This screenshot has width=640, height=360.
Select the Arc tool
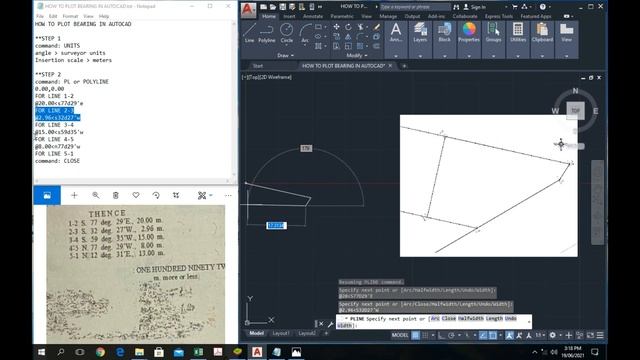(x=305, y=33)
